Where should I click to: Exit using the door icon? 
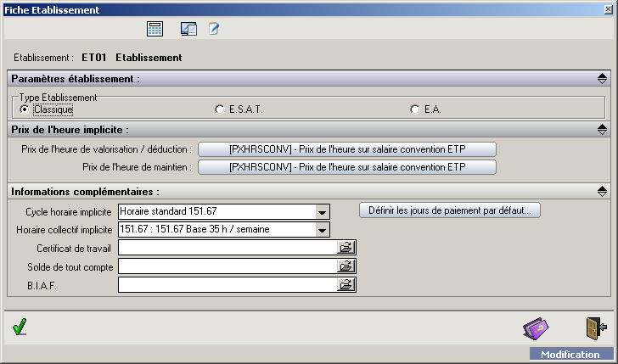595,328
